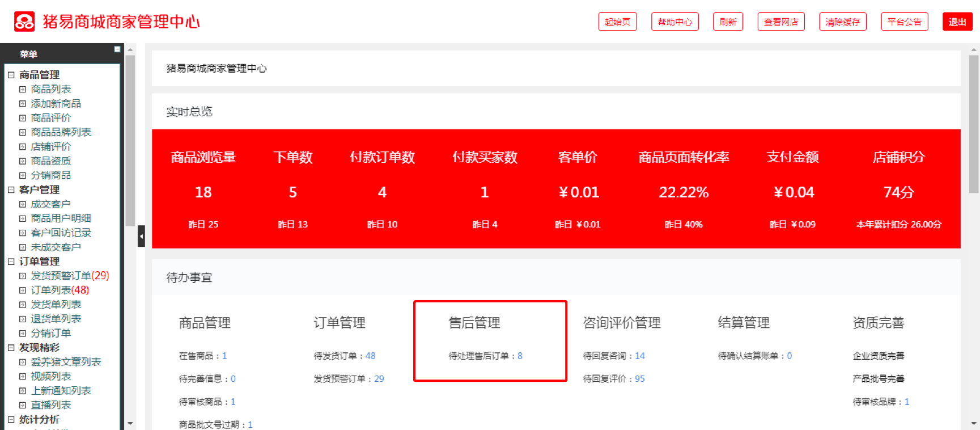Viewport: 980px width, 430px height.
Task: Click the 待处理售后订单 count 8
Action: pyautogui.click(x=520, y=356)
